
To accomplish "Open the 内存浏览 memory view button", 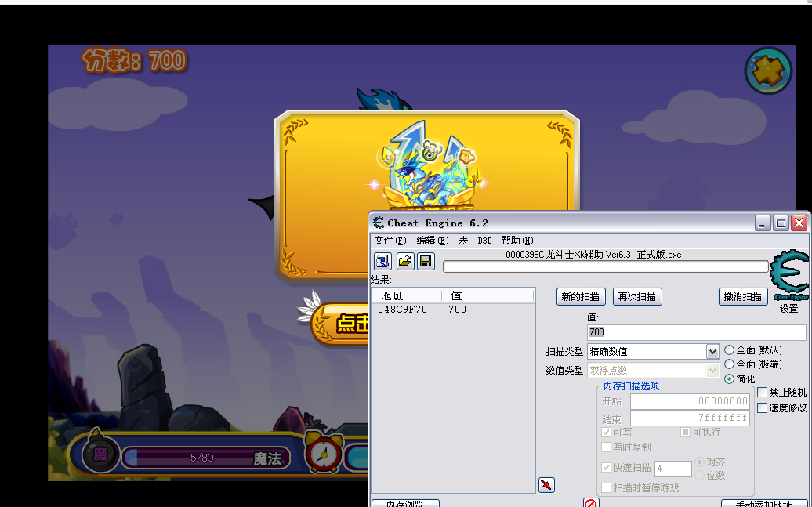I will [x=405, y=503].
